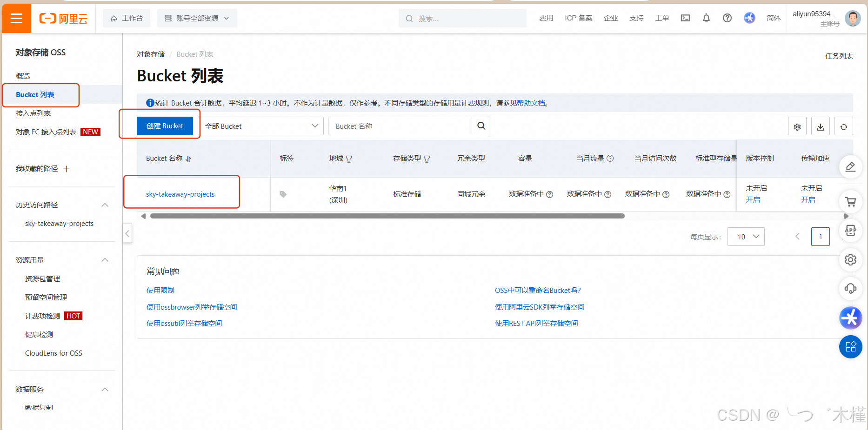Open the notifications bell
Image resolution: width=868 pixels, height=430 pixels.
(x=706, y=18)
